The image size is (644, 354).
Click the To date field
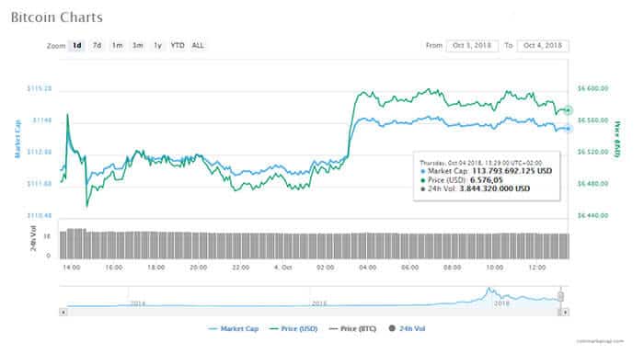click(x=543, y=46)
